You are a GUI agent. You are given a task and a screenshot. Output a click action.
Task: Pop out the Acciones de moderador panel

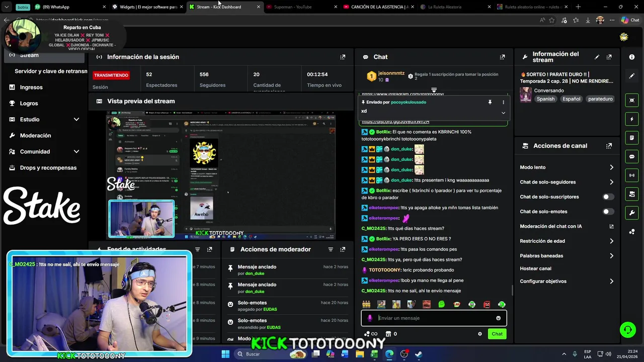click(343, 249)
